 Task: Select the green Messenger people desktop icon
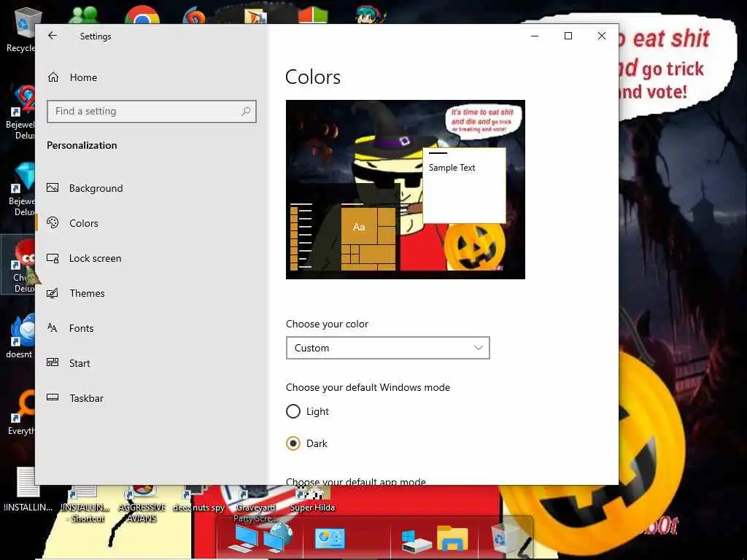[x=84, y=15]
